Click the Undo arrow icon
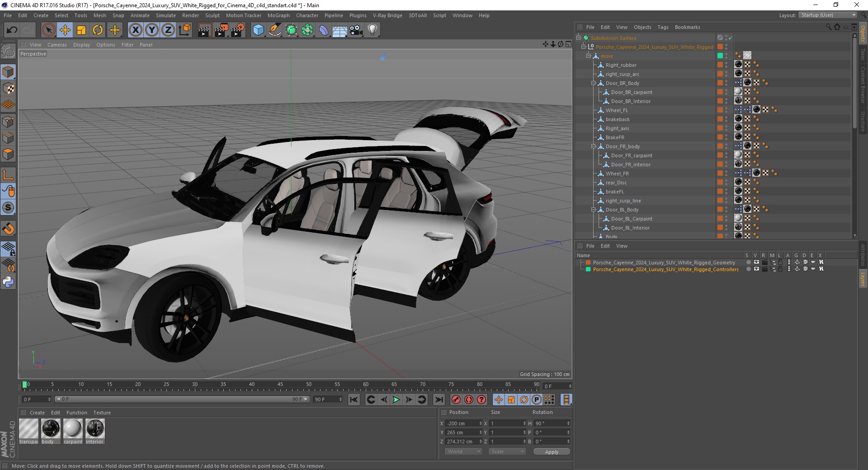This screenshot has height=470, width=868. [x=12, y=30]
